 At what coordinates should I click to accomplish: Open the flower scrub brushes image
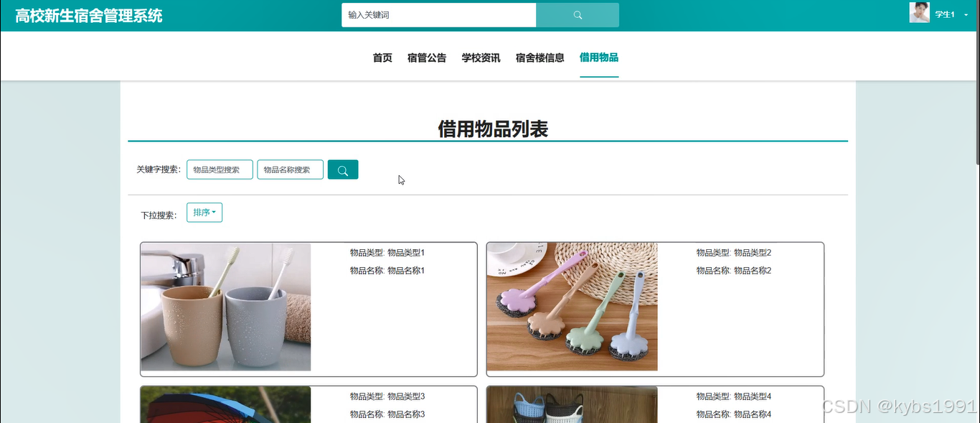(x=573, y=307)
